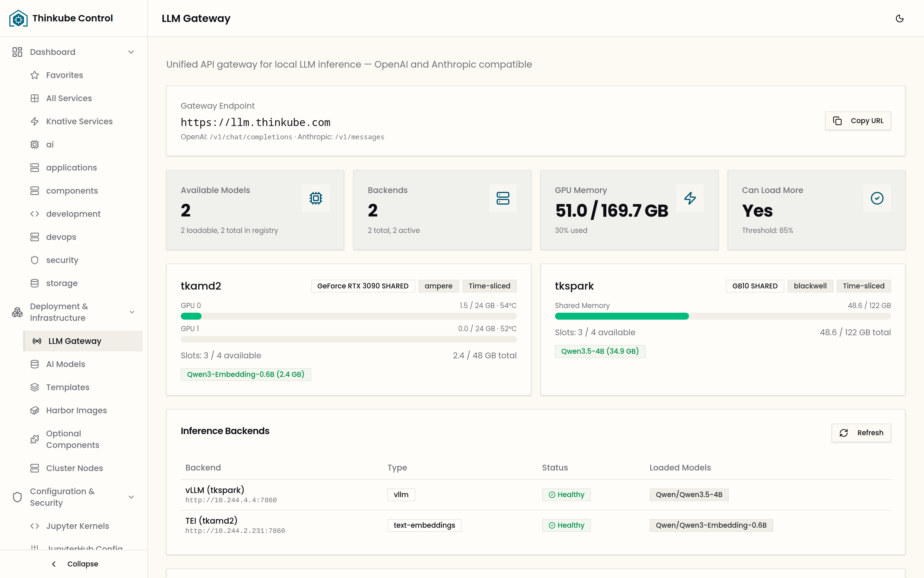The width and height of the screenshot is (924, 578).
Task: Collapse Configuration & Security section chevron
Action: click(x=131, y=497)
